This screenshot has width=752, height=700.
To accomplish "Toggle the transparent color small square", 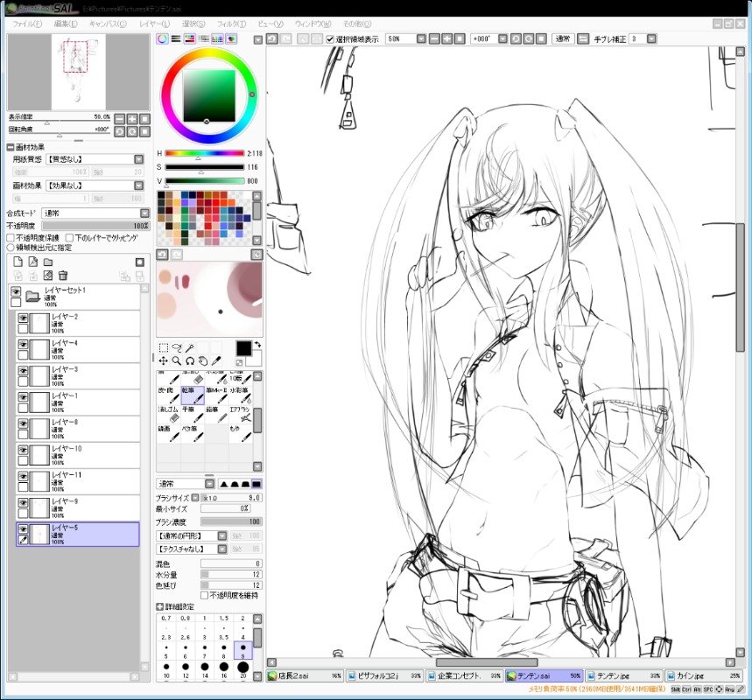I will coord(239,362).
